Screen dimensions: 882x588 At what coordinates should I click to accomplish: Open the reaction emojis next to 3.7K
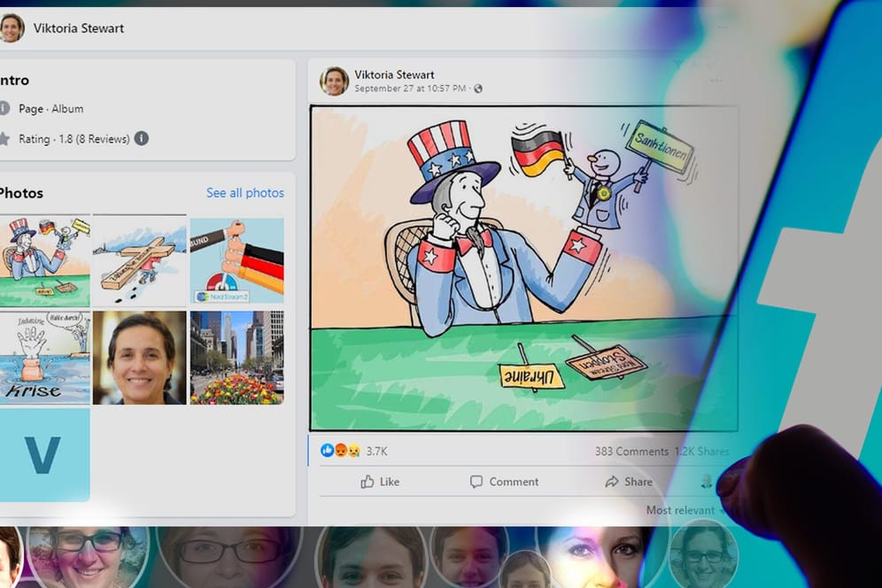[340, 451]
